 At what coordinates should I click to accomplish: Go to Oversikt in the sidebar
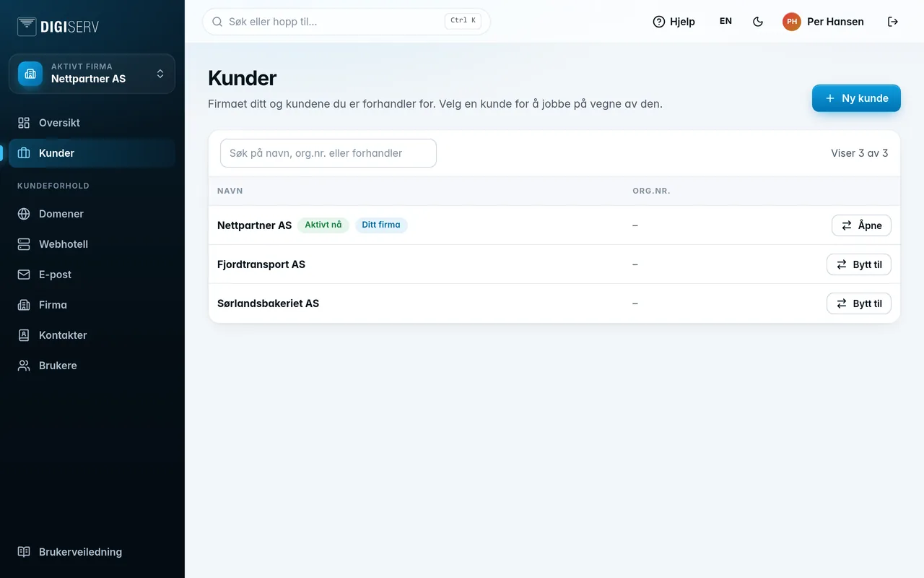[x=92, y=123]
